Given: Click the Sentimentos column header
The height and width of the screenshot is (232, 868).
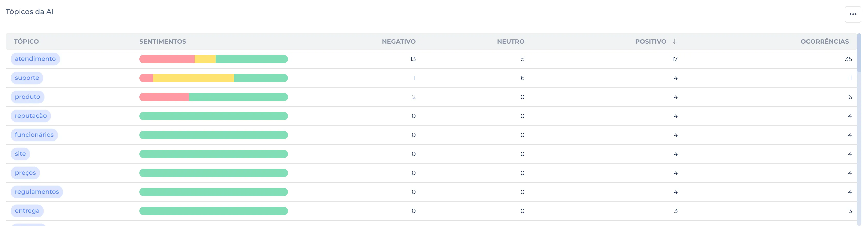Looking at the screenshot, I should tap(162, 41).
